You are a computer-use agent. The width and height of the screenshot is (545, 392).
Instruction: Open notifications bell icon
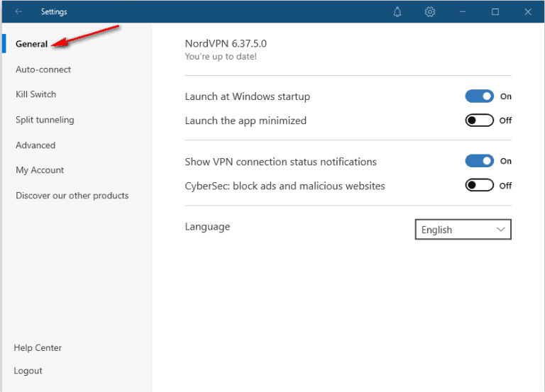click(397, 12)
